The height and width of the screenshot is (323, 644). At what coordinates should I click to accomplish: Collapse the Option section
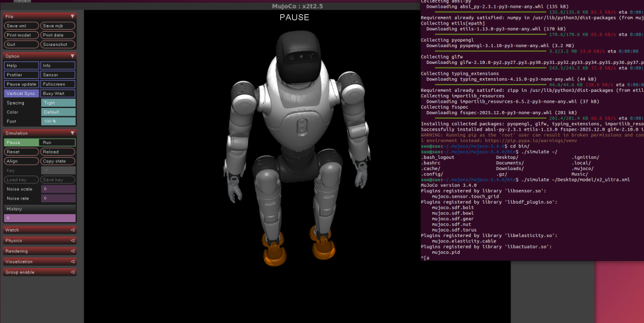[x=72, y=56]
